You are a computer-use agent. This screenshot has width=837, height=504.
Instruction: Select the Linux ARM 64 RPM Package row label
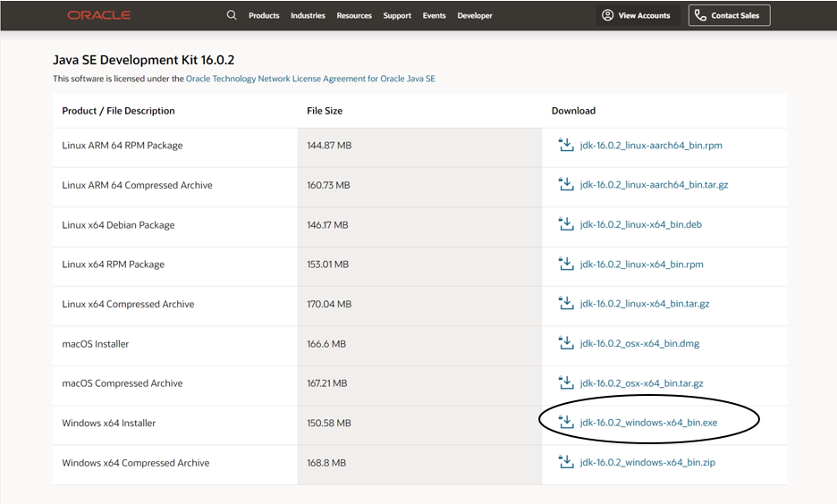point(123,145)
